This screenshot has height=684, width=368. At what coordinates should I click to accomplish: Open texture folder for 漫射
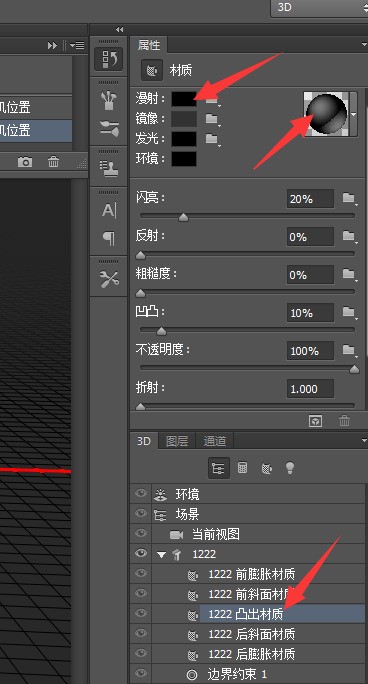pos(212,101)
